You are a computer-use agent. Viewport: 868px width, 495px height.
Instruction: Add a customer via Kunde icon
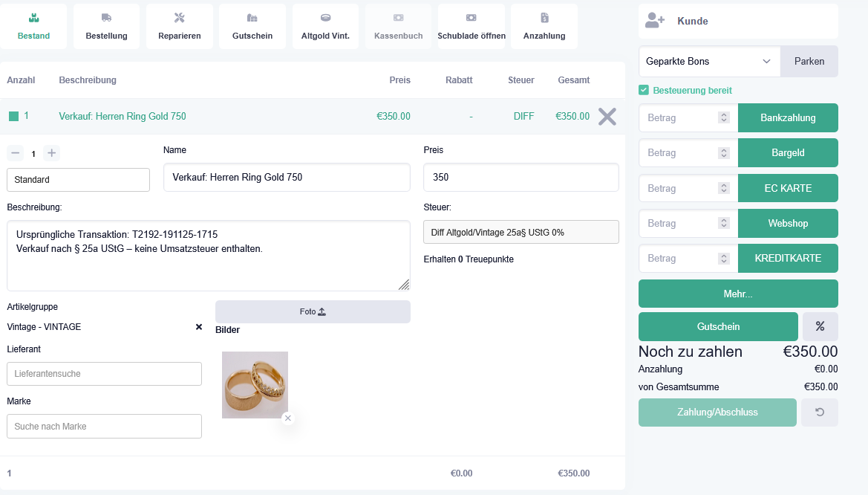pyautogui.click(x=654, y=21)
